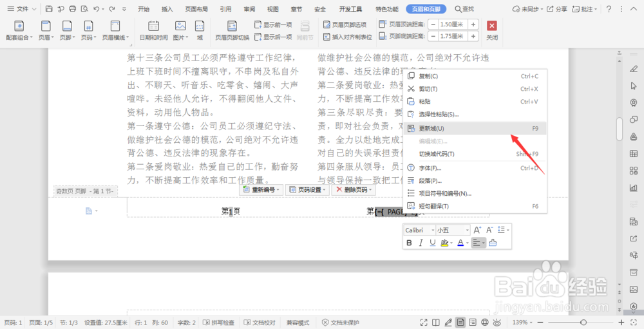
Task: Decrease footer bottom distance with minus
Action: click(433, 37)
